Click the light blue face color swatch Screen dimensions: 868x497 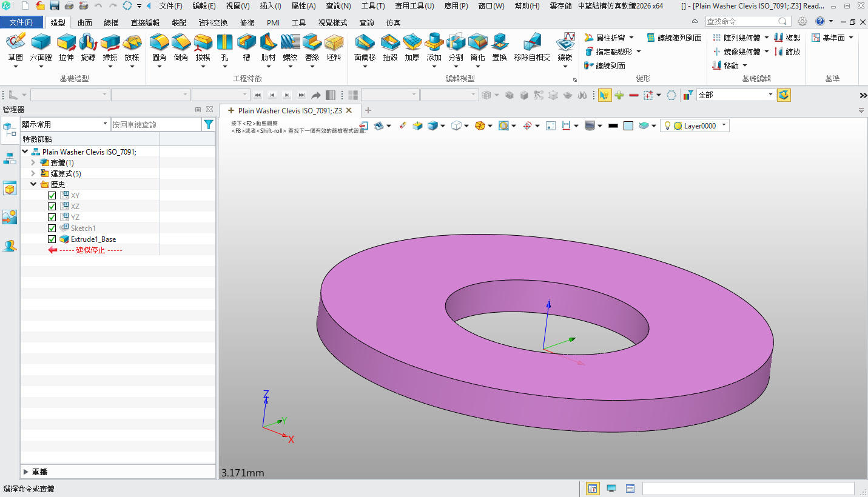628,125
